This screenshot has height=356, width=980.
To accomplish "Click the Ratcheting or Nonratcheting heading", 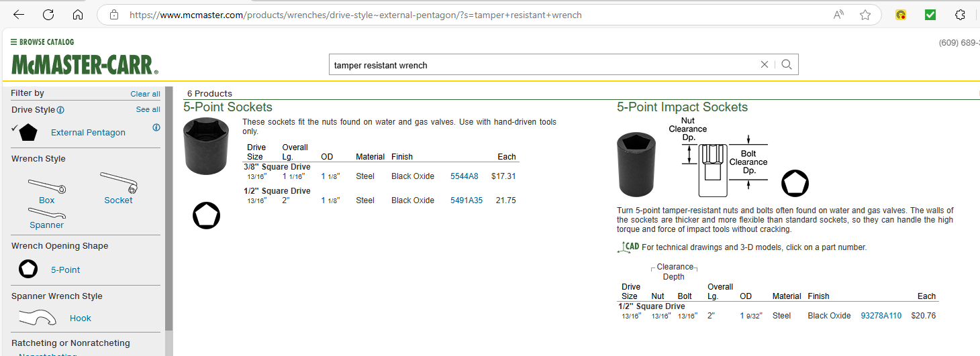I will 70,343.
